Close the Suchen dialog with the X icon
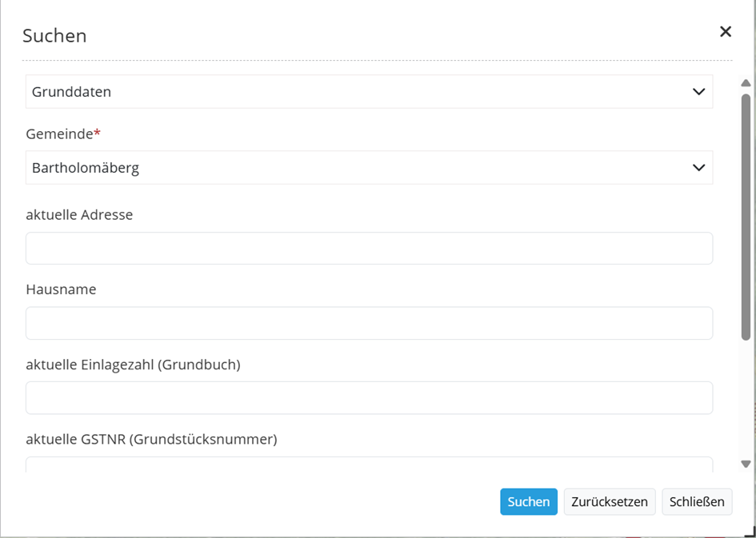Viewport: 756px width, 538px height. pos(726,32)
